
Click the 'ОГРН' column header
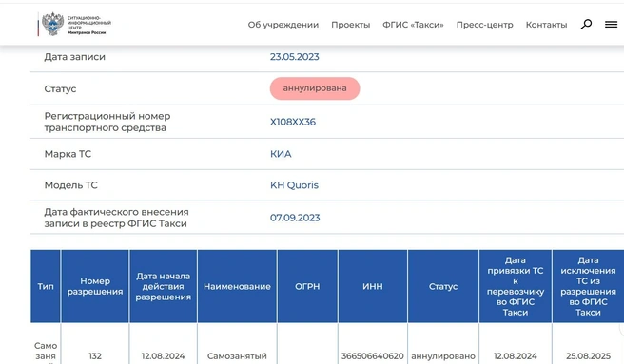pos(307,286)
